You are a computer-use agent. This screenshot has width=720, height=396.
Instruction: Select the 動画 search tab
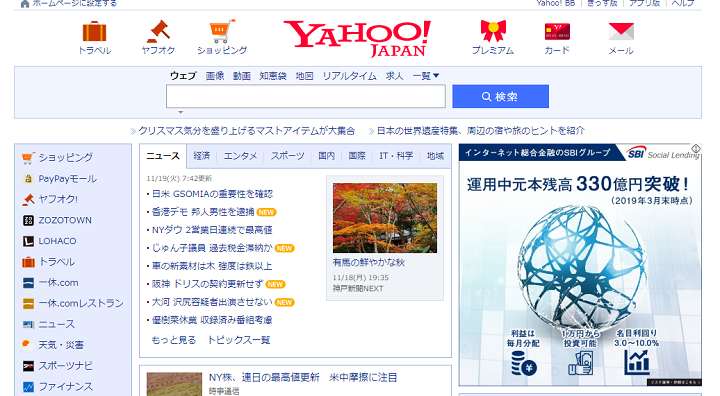coord(242,76)
